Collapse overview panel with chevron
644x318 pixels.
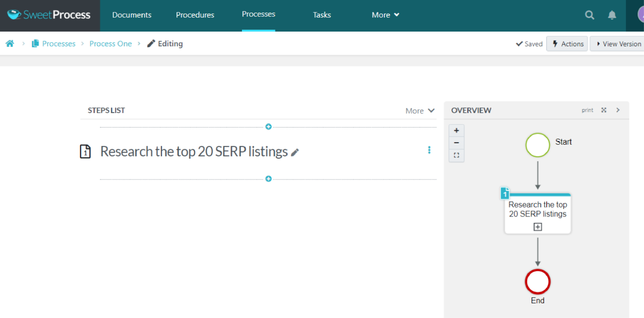[618, 110]
